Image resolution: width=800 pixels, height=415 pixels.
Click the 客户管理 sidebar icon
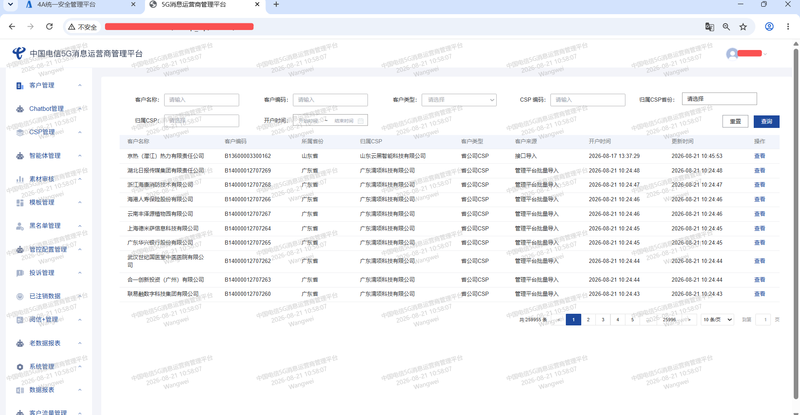[19, 86]
